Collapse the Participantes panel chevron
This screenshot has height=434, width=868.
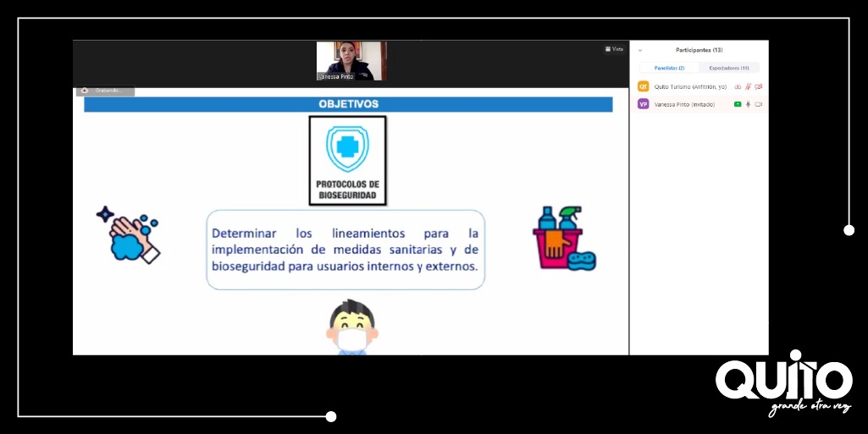click(x=640, y=50)
